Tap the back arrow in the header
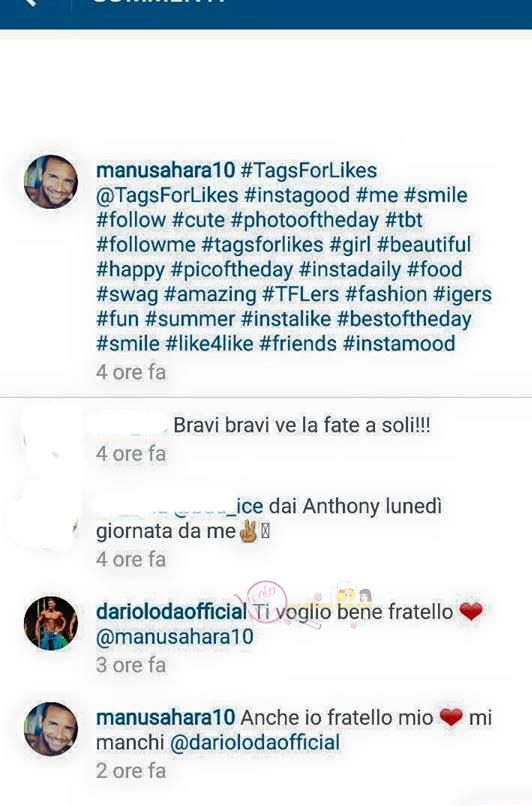The height and width of the screenshot is (806, 532). (31, 2)
